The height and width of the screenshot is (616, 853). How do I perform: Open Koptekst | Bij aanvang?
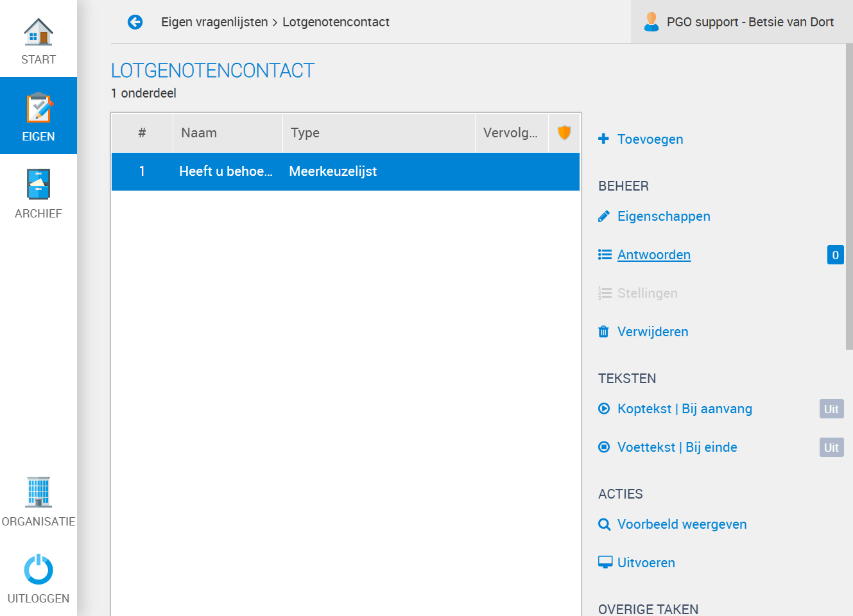coord(685,409)
